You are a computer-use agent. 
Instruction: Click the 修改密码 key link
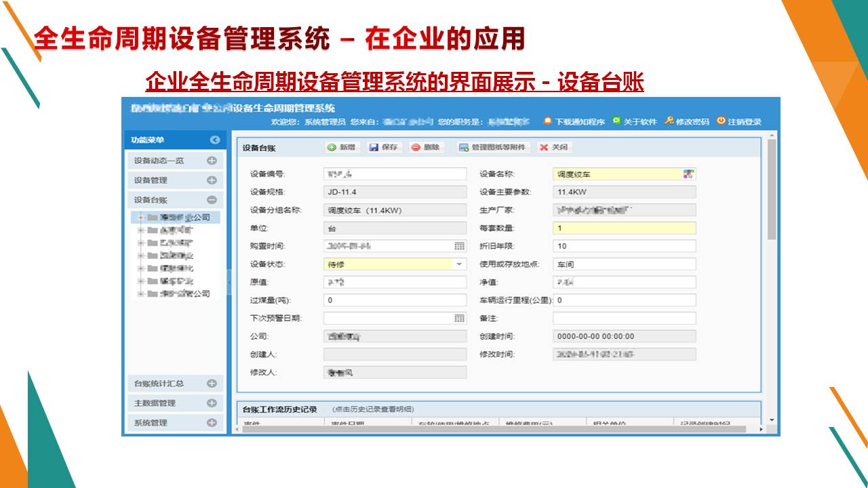click(x=687, y=122)
